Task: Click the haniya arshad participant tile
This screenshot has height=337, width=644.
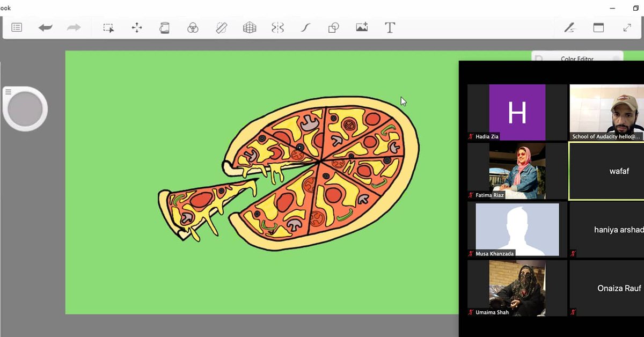Action: 607,230
